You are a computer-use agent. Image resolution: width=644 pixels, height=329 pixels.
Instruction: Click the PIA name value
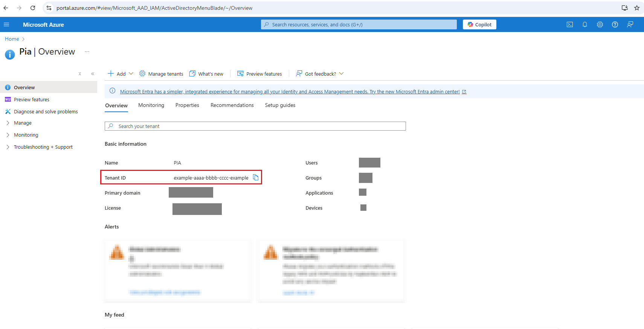177,163
